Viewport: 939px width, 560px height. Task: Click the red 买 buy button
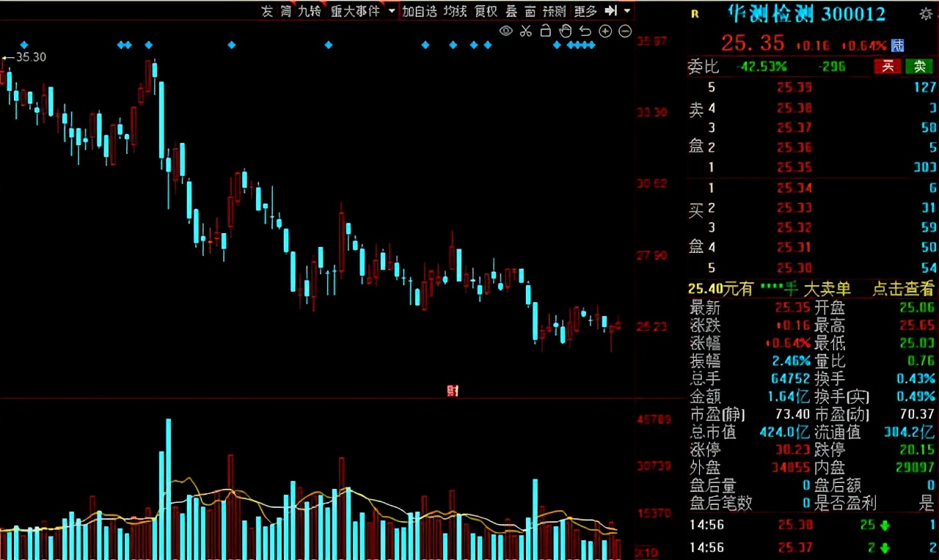(888, 67)
